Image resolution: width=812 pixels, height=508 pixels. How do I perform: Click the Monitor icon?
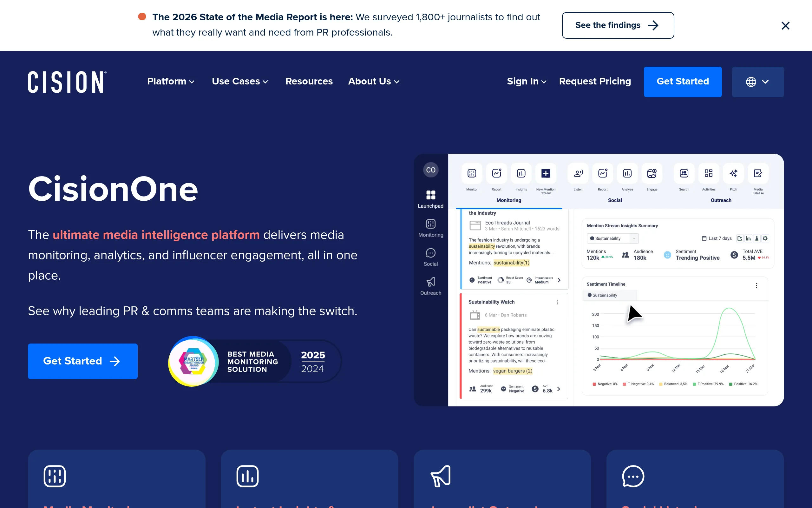pos(472,173)
